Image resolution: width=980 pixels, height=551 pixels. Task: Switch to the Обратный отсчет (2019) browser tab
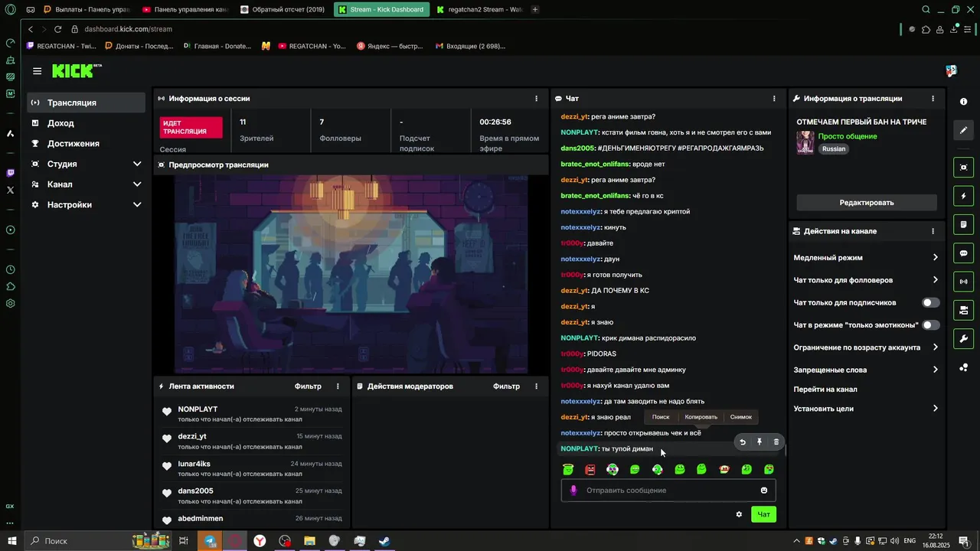click(x=283, y=10)
